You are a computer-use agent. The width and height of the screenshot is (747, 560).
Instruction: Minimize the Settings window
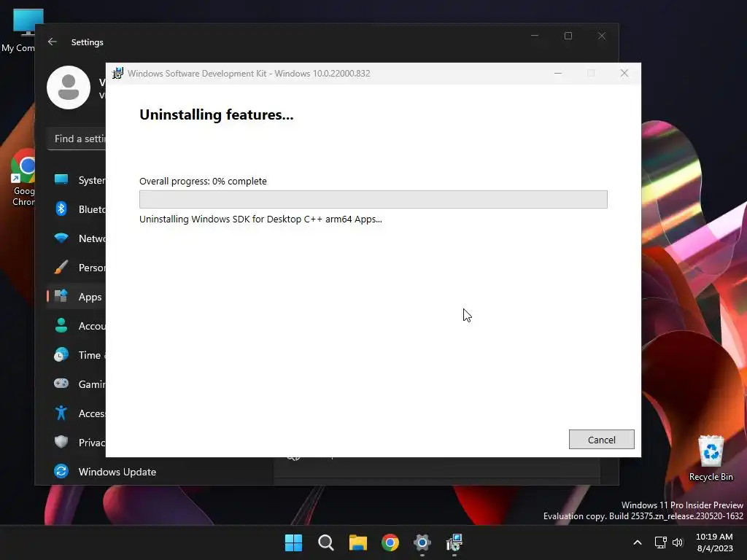point(535,36)
